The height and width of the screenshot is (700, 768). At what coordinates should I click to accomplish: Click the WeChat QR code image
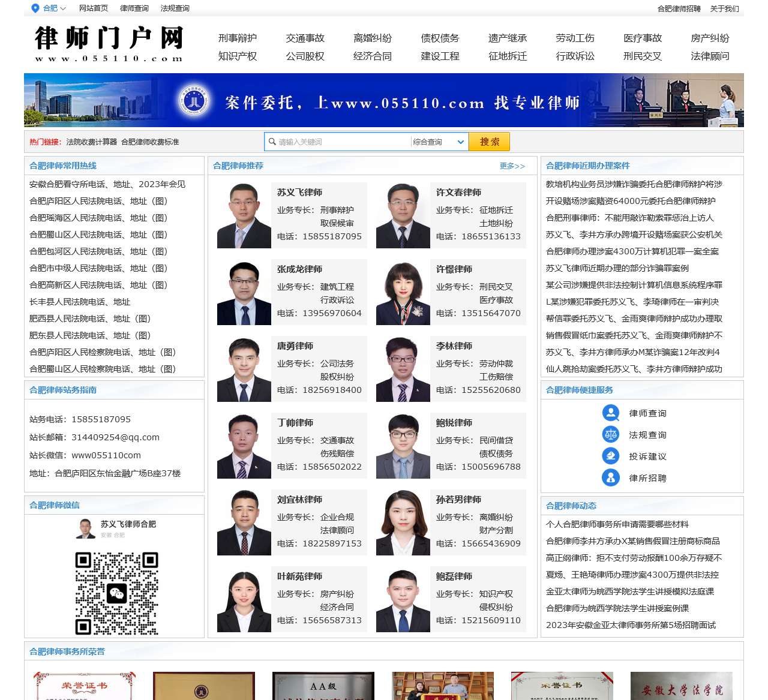tap(116, 593)
